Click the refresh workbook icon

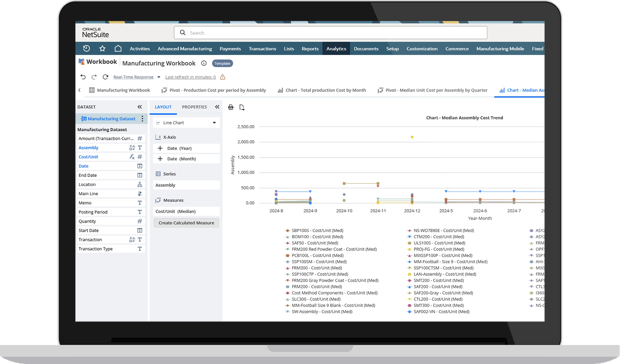[105, 77]
